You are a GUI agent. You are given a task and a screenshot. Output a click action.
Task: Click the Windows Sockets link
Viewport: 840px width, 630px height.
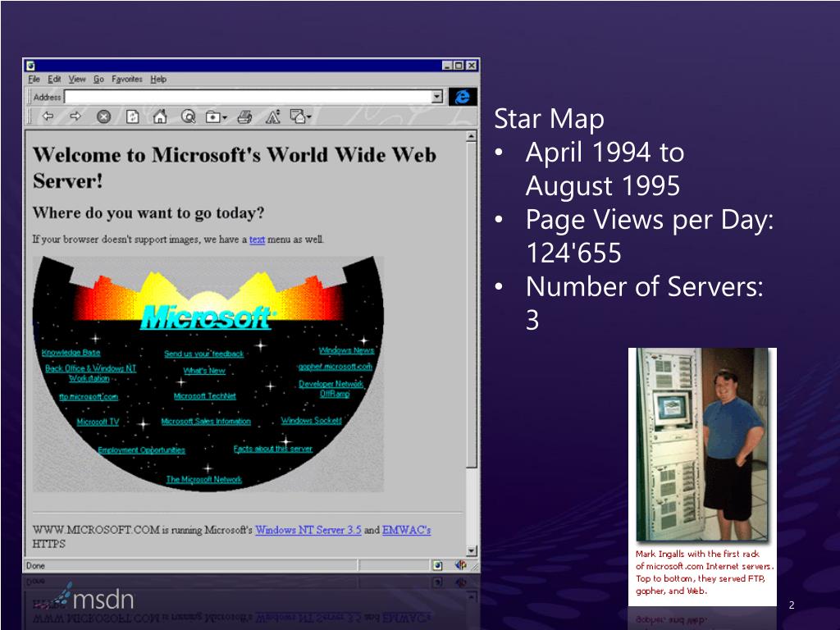pyautogui.click(x=311, y=421)
